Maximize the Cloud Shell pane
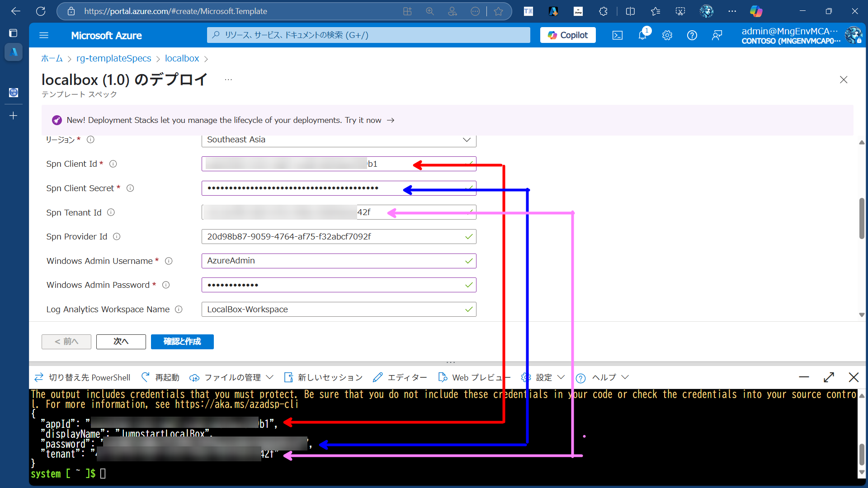This screenshot has height=488, width=868. pos(829,377)
